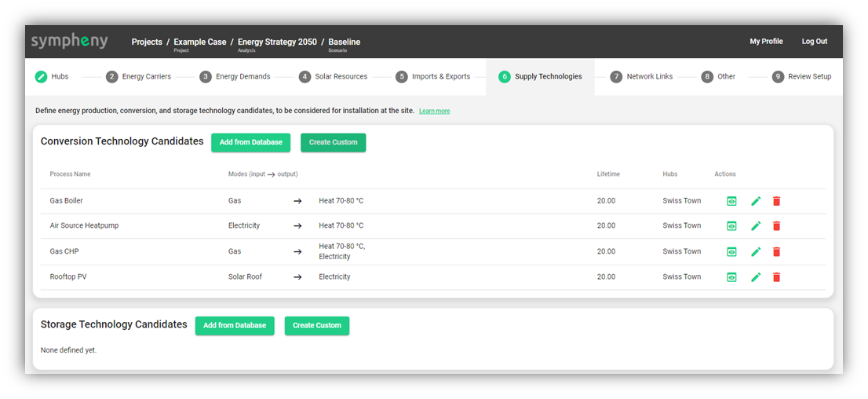The height and width of the screenshot is (399, 868).
Task: Switch to Solar Resources step
Action: [333, 77]
